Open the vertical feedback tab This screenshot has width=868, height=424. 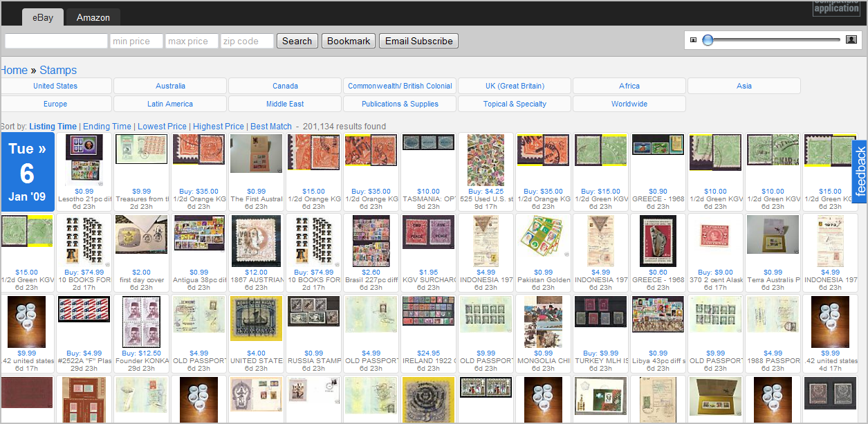[x=860, y=172]
